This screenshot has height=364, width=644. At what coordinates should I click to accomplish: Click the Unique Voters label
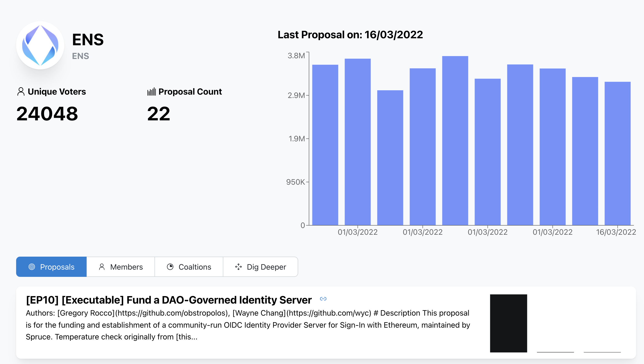pyautogui.click(x=57, y=91)
